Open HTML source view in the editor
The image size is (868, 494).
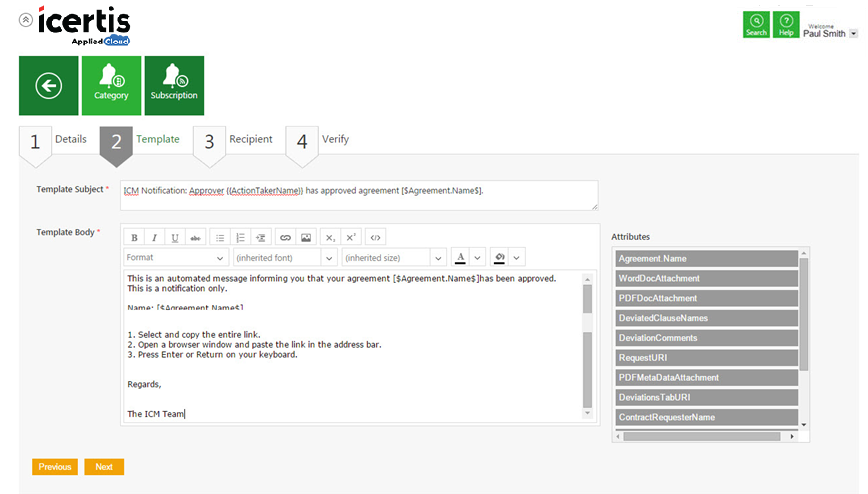[x=375, y=237]
